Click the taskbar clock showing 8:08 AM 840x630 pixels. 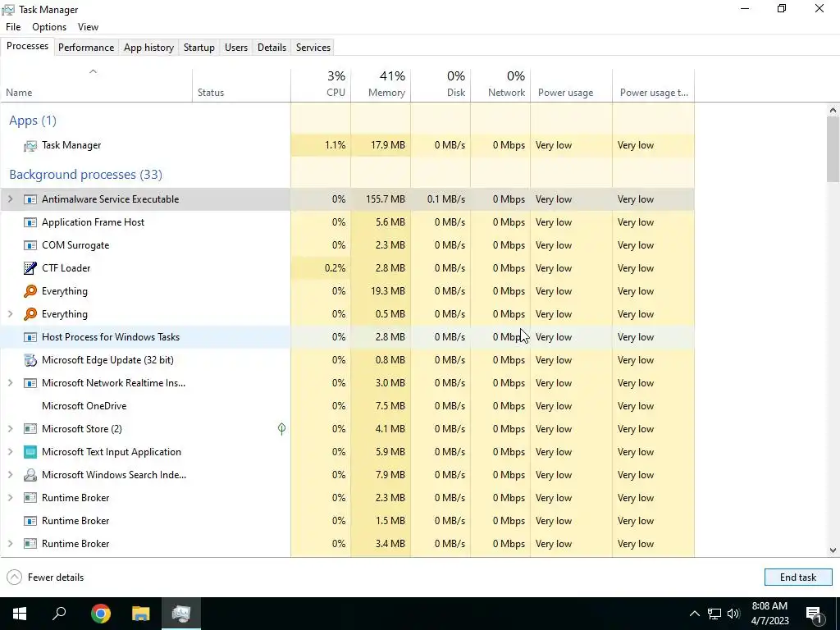(x=769, y=614)
